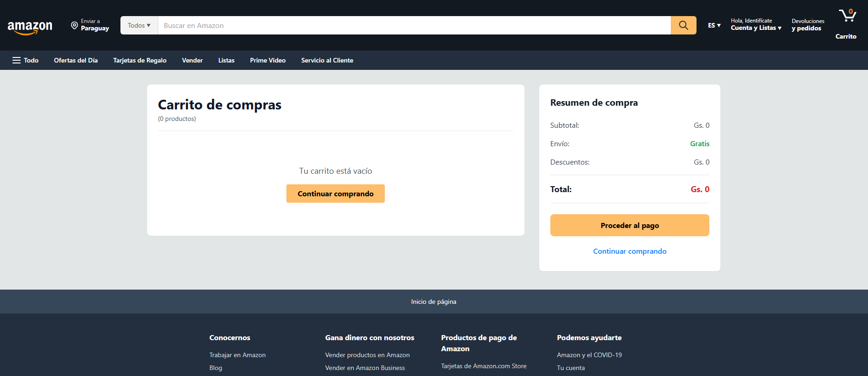Open the Listas nav item

point(226,60)
